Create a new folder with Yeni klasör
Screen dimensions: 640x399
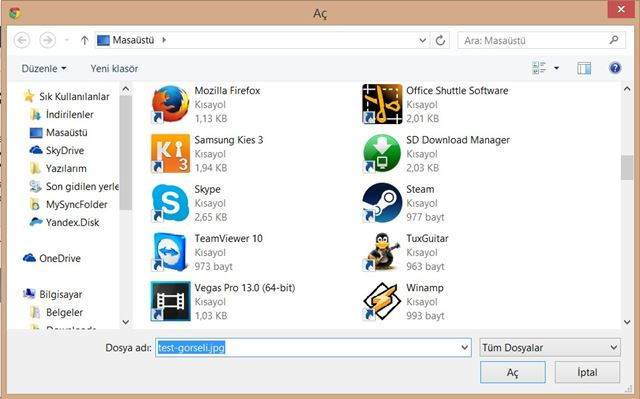(114, 69)
